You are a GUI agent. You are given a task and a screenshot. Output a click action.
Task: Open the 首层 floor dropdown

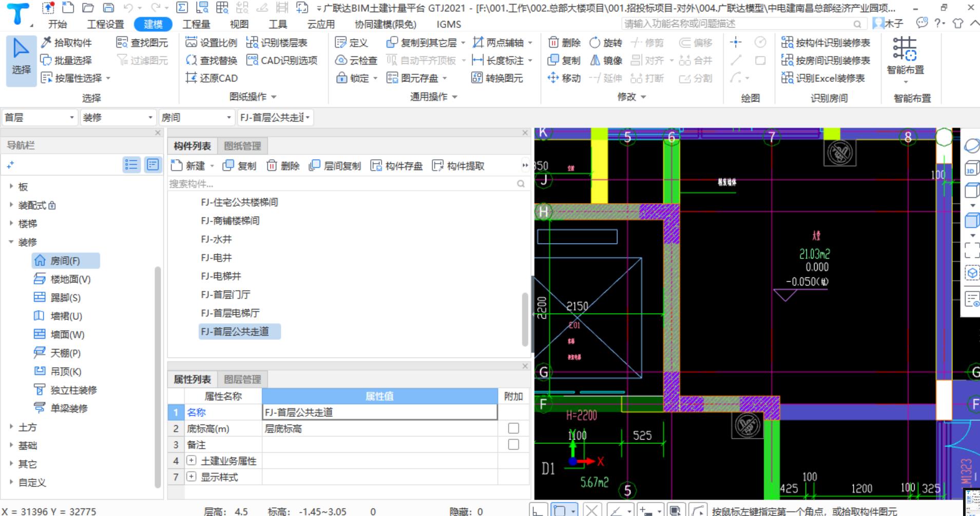[40, 118]
